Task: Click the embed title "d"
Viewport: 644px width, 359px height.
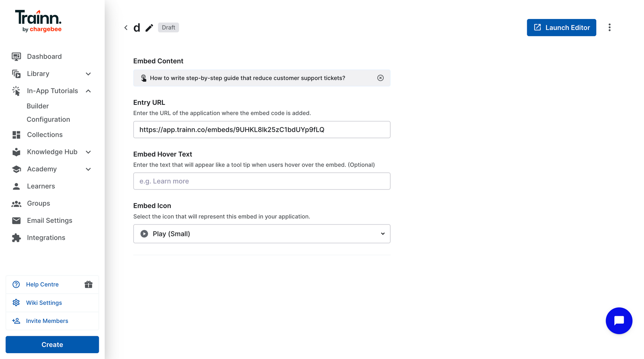Action: tap(137, 28)
